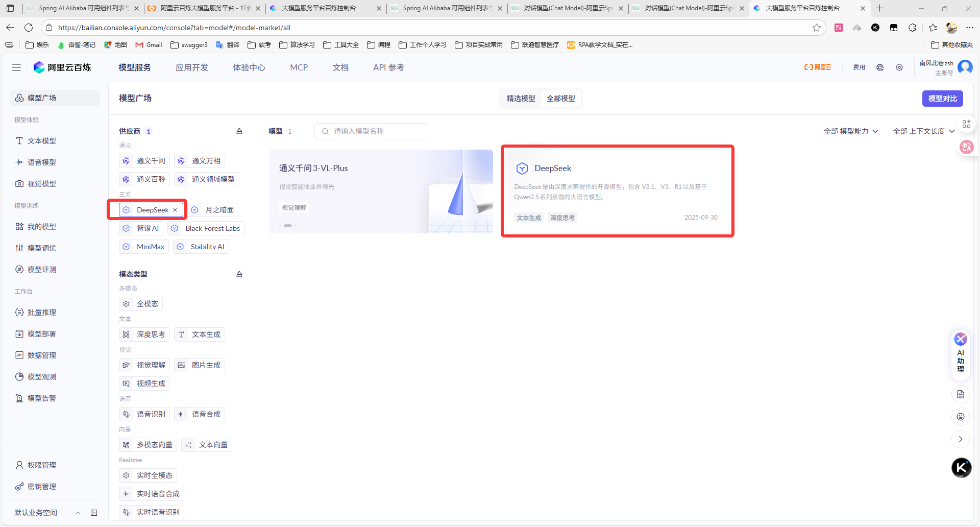This screenshot has height=527, width=980.
Task: Open browser extensions puzzle icon
Action: coord(912,28)
